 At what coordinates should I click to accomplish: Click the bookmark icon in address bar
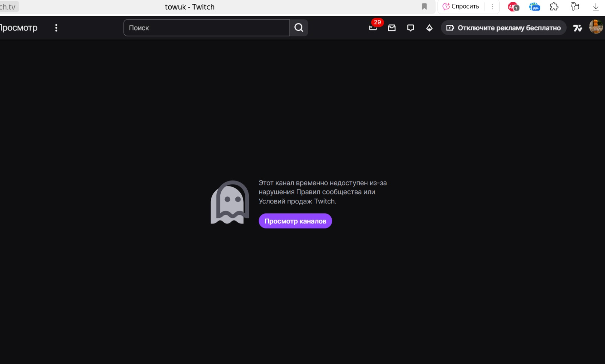coord(424,6)
